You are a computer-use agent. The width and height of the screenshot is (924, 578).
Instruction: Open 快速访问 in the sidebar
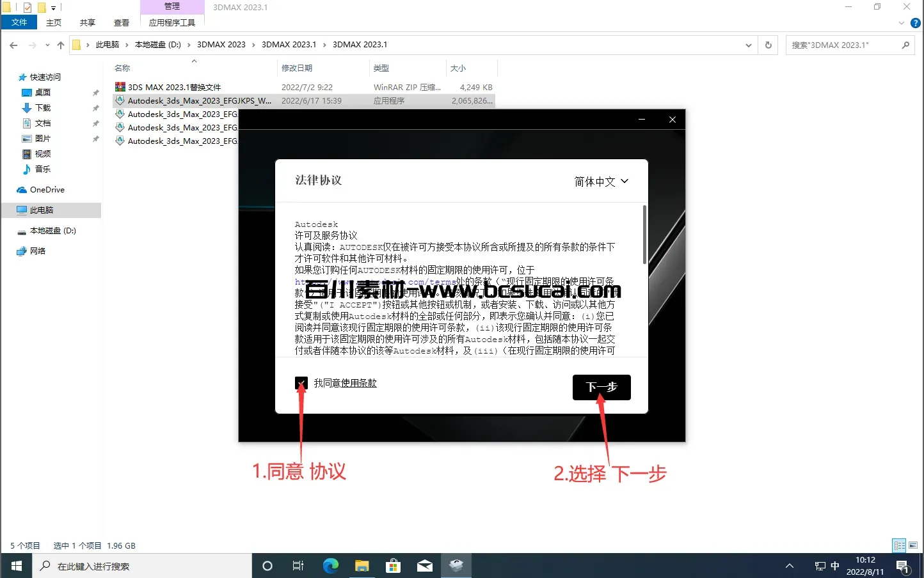point(45,77)
